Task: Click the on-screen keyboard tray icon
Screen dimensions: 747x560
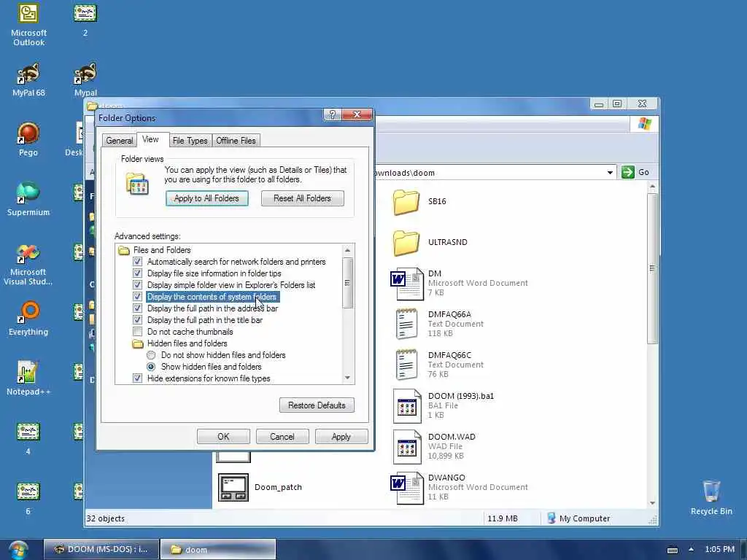Action: pyautogui.click(x=672, y=550)
